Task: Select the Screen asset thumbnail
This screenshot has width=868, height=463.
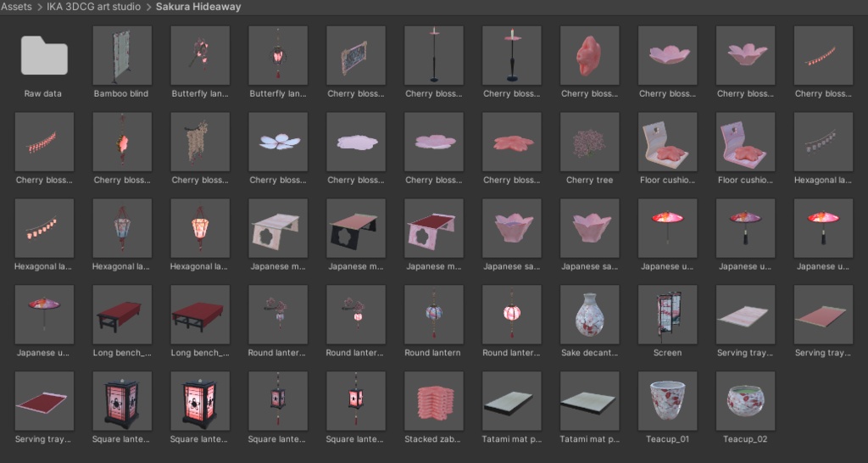Action: 668,315
